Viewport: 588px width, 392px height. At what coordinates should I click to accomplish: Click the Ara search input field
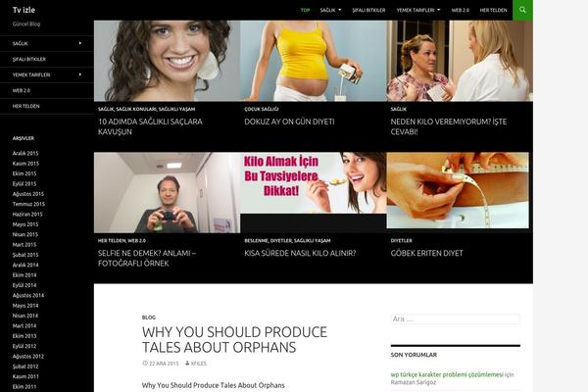click(x=456, y=318)
